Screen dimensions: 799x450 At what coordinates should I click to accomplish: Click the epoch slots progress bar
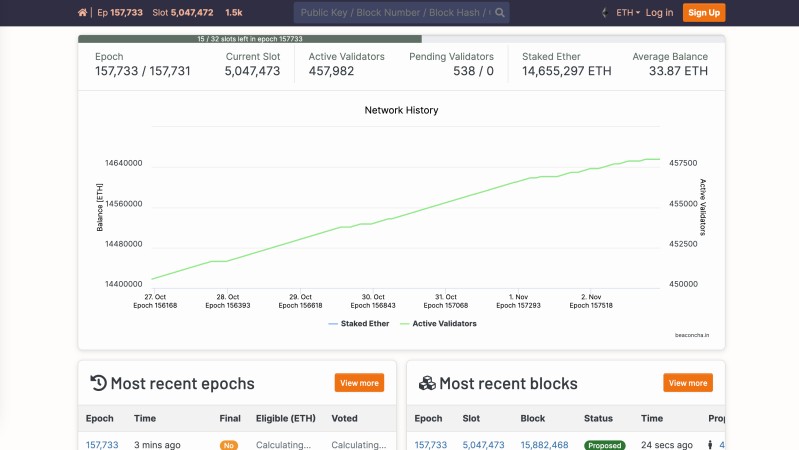[x=250, y=39]
